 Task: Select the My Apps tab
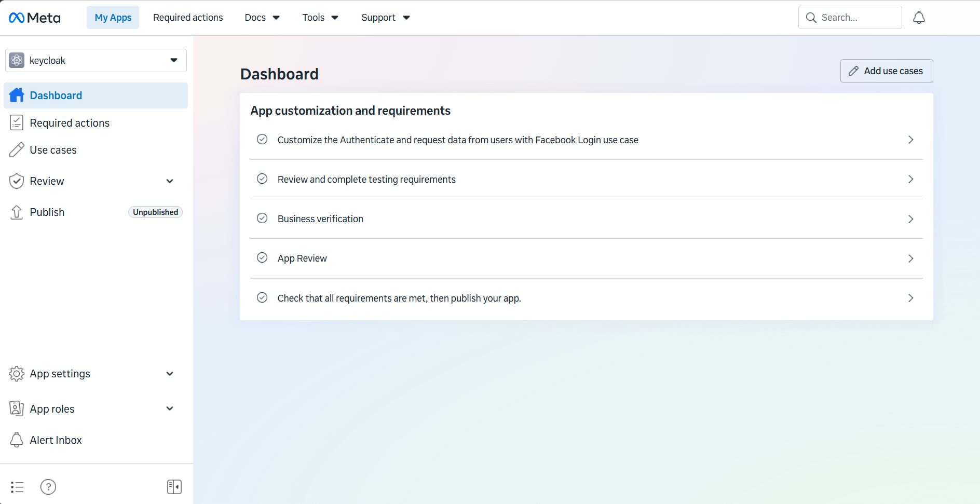click(113, 18)
